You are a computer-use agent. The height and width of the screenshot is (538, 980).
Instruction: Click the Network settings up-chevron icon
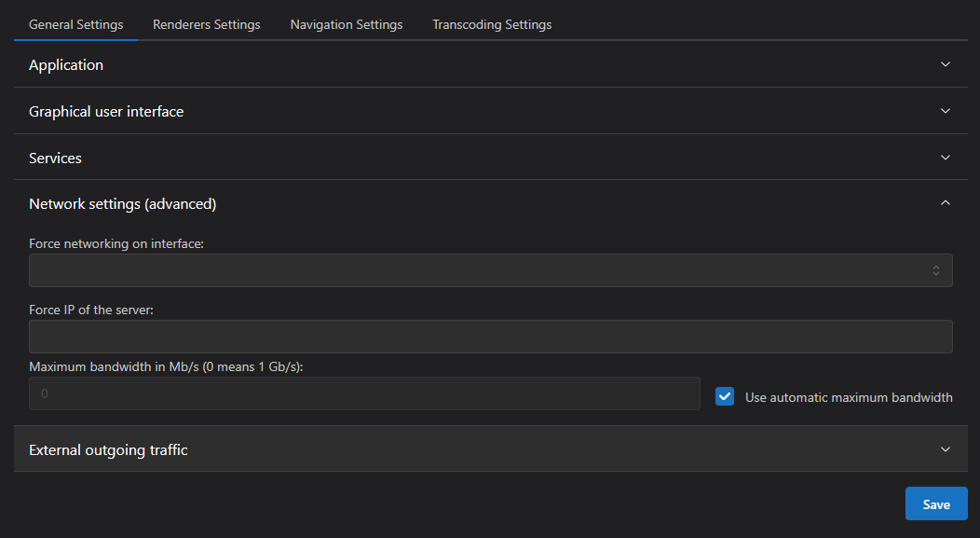coord(945,202)
